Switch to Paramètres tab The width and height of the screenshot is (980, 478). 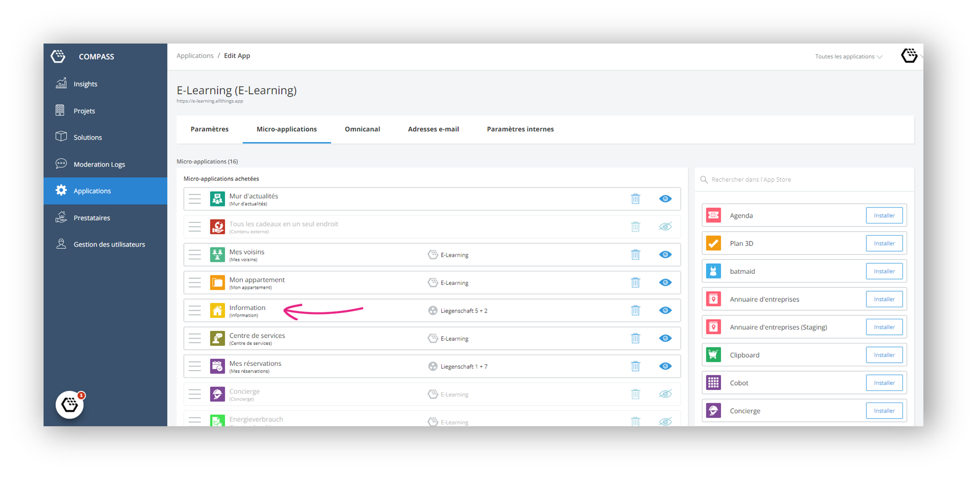coord(210,129)
